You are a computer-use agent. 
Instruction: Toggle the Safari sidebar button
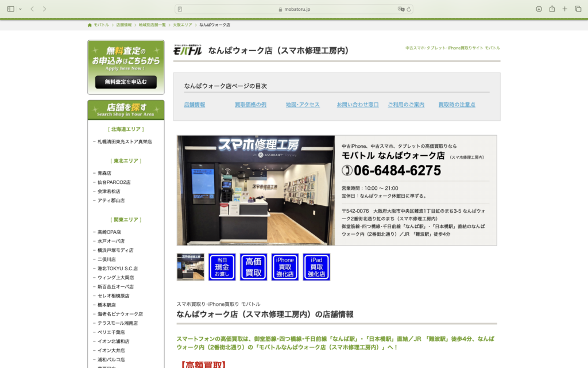coord(10,9)
